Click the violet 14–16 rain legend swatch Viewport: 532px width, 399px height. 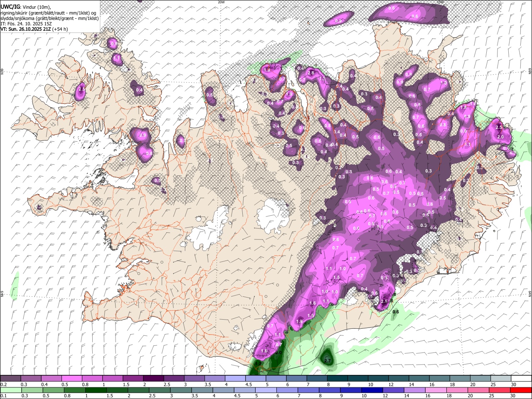(414, 390)
